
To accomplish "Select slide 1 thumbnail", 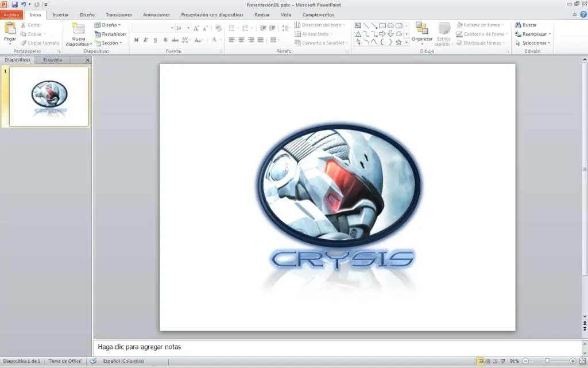I will pos(49,97).
